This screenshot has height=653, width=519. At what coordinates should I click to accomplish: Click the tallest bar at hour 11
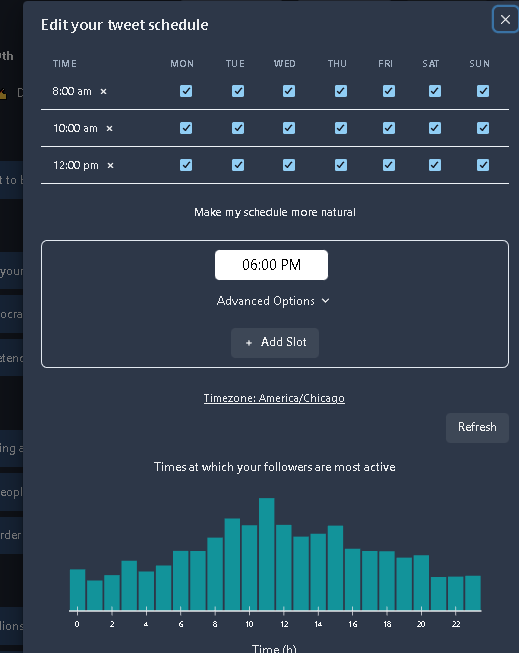(x=267, y=554)
